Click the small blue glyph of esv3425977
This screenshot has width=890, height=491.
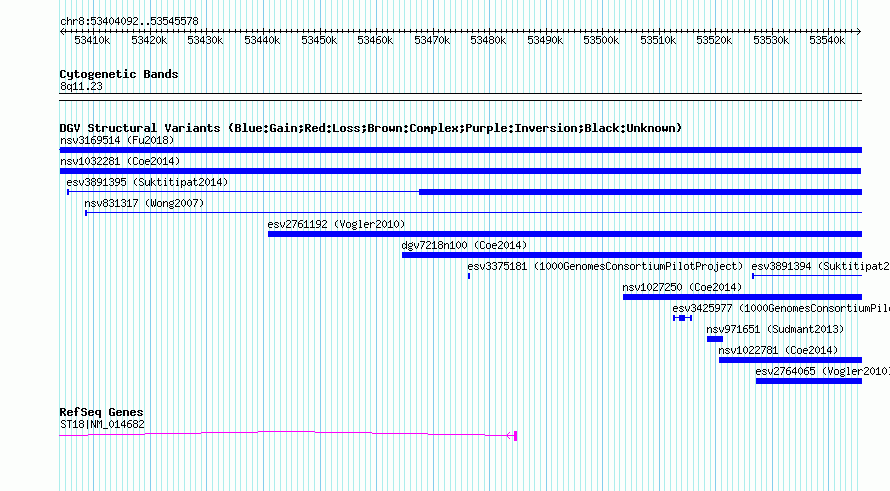tap(682, 318)
